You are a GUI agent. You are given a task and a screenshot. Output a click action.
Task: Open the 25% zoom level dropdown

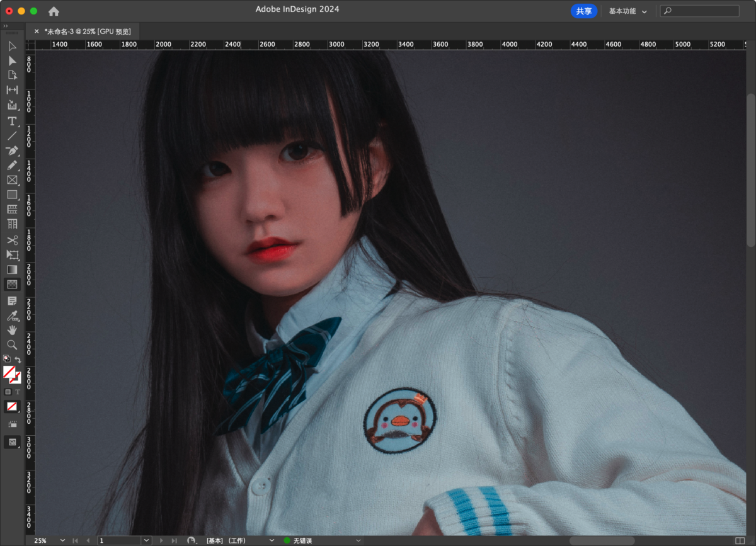click(62, 540)
